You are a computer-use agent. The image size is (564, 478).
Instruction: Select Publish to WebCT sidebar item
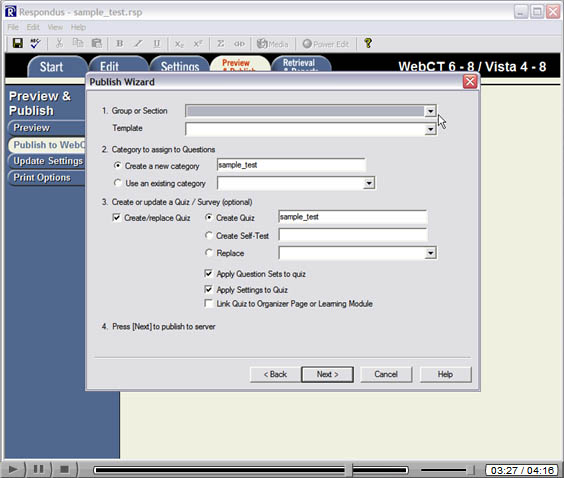[47, 145]
